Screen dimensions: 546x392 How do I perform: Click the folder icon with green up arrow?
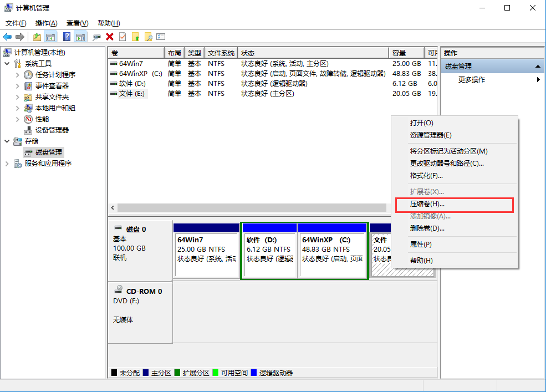point(135,37)
